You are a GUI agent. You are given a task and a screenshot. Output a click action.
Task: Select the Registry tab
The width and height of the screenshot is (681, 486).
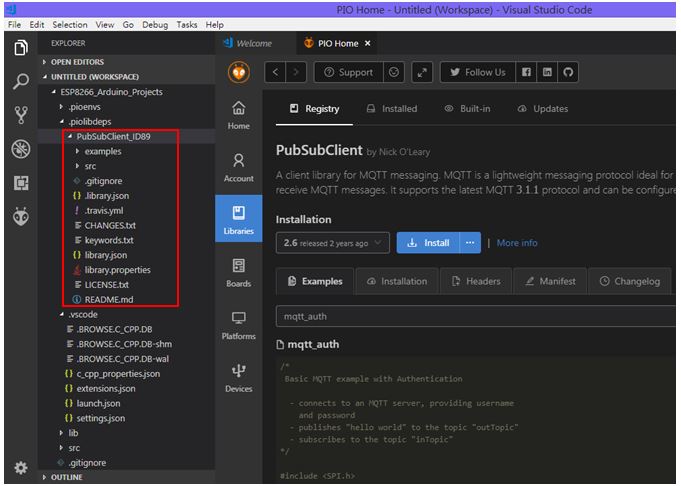(314, 109)
